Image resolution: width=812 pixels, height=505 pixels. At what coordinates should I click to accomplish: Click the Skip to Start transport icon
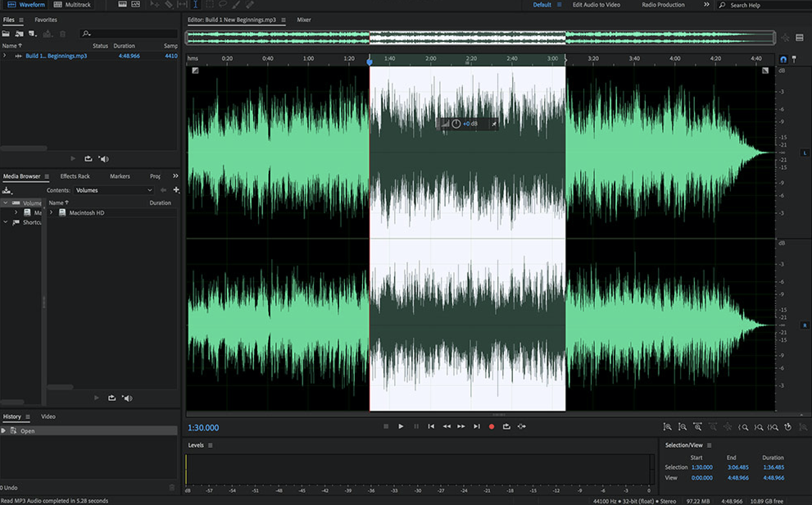(430, 426)
